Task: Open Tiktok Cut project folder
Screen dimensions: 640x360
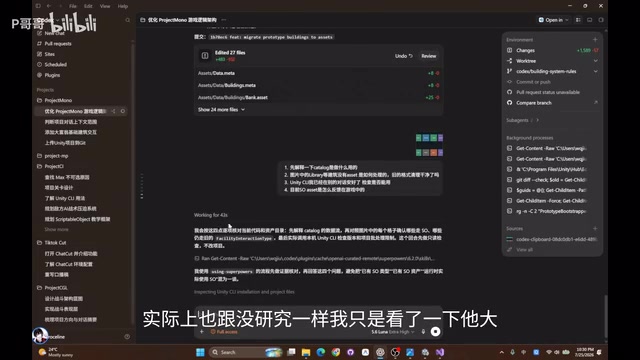Action: (x=55, y=243)
